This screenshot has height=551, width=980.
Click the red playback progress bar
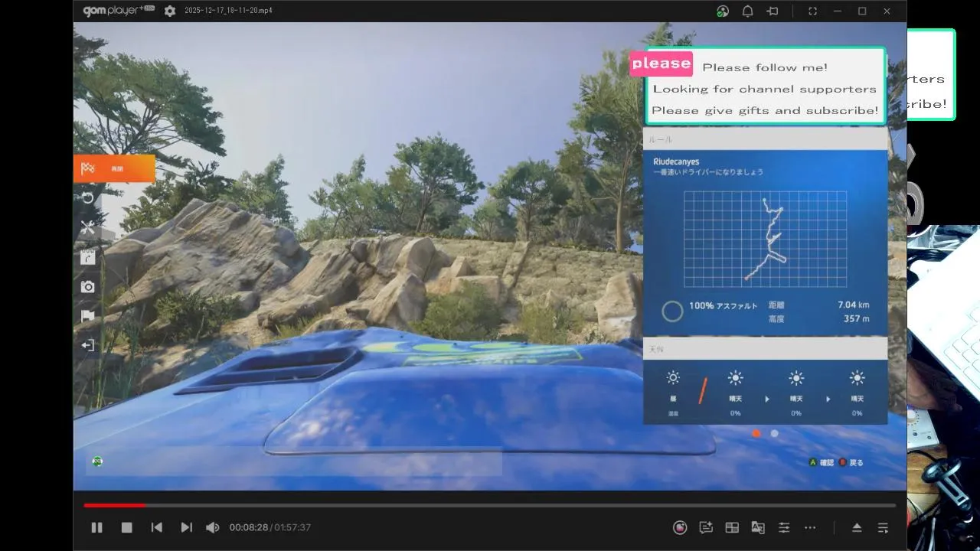(114, 505)
